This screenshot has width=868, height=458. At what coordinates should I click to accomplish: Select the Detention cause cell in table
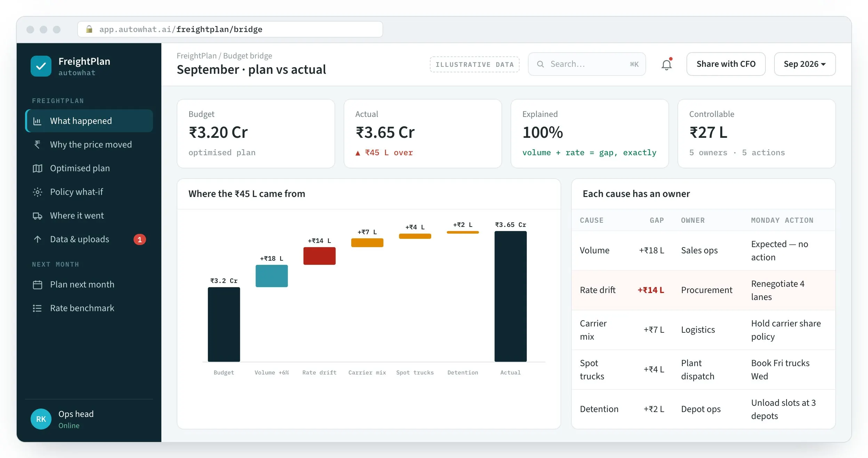(x=599, y=409)
